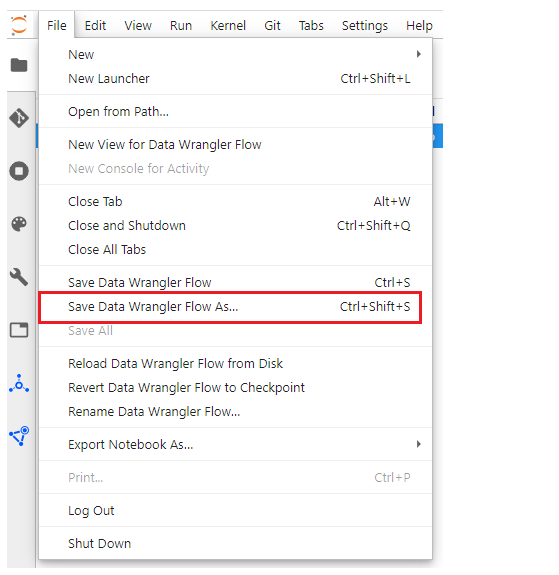Open the Commands palette icon
559x575 pixels.
point(19,224)
